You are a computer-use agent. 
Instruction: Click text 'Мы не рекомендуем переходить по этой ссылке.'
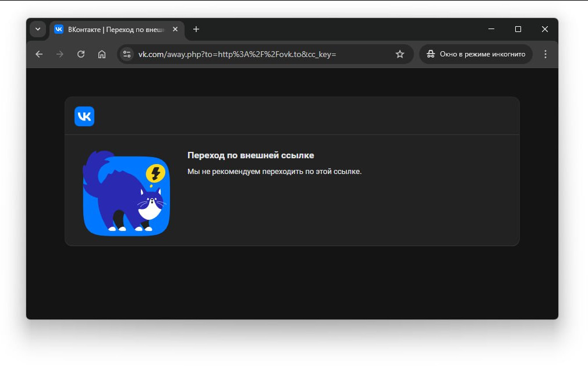(275, 172)
